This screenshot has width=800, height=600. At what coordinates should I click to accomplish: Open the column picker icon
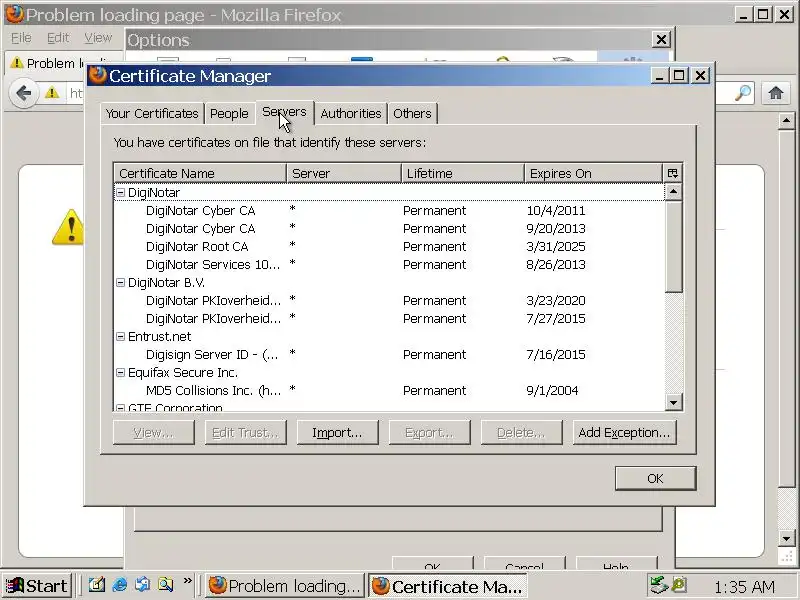click(x=672, y=173)
